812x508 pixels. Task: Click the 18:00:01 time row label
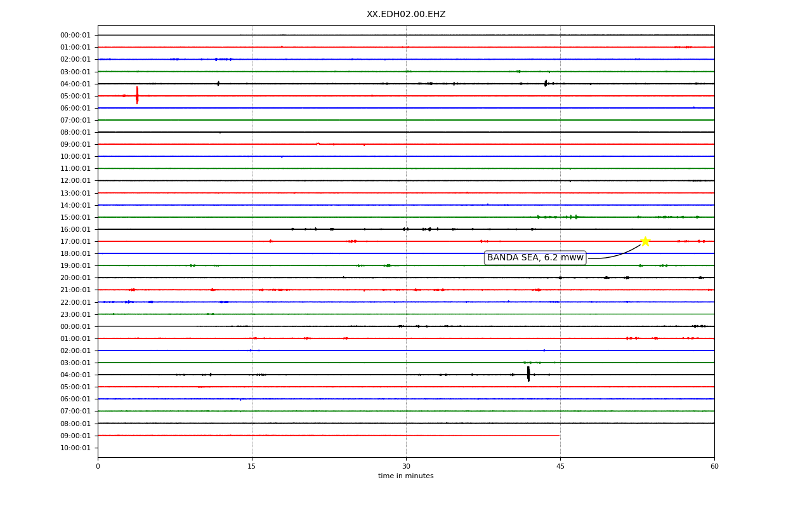coord(75,254)
